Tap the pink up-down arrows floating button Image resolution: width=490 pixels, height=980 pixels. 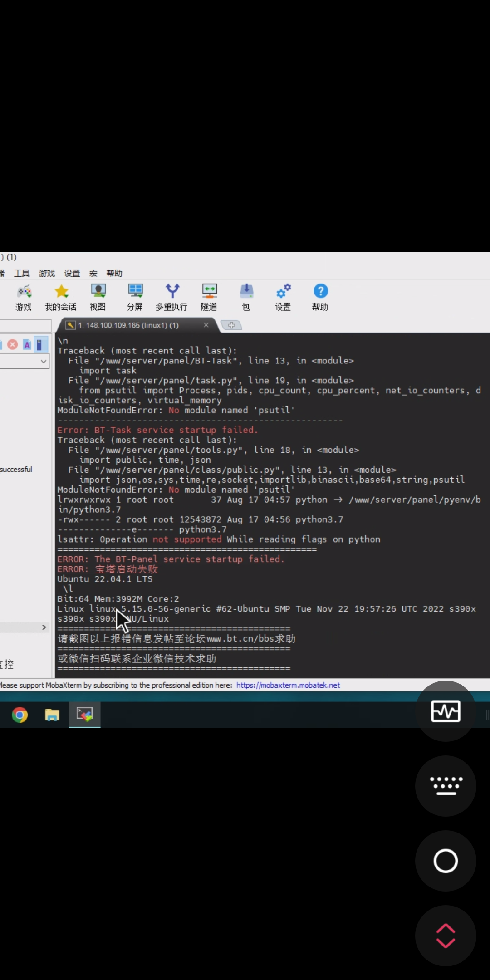(x=446, y=936)
